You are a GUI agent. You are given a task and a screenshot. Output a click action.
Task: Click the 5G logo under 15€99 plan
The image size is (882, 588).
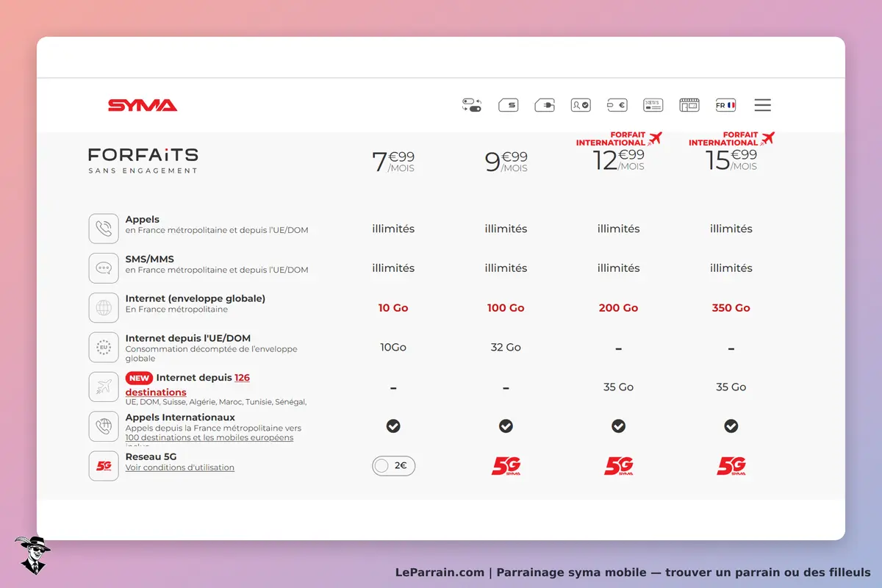point(731,466)
